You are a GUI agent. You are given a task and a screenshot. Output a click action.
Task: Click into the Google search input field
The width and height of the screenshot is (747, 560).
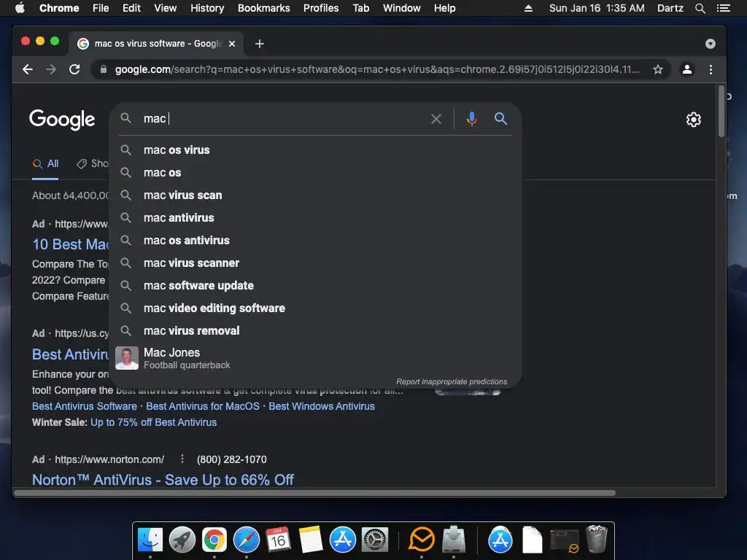[x=284, y=119]
